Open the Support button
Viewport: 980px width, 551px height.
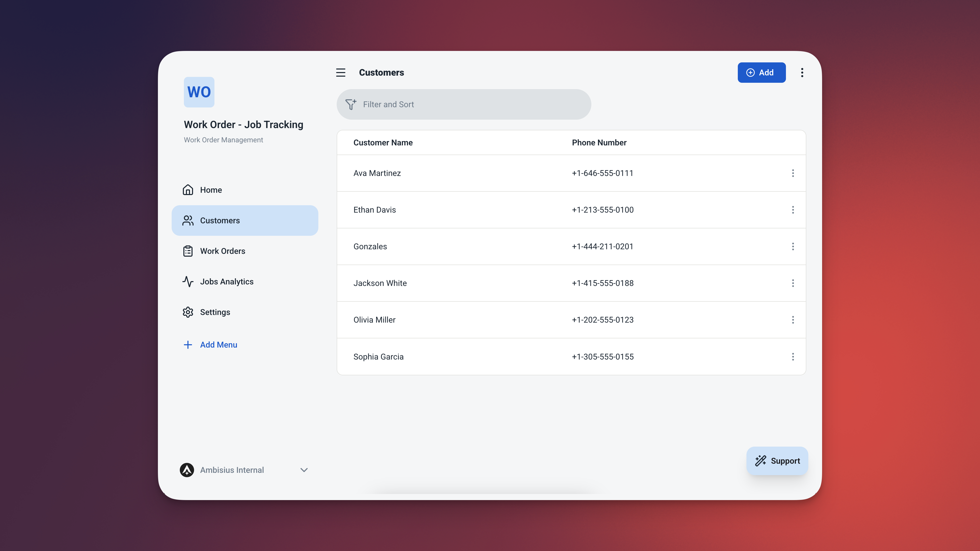click(x=777, y=461)
